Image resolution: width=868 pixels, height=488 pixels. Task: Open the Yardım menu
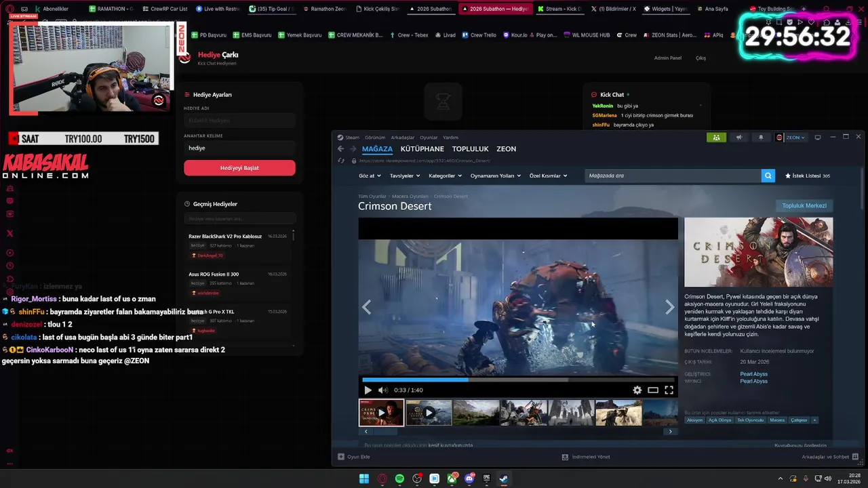tap(450, 138)
